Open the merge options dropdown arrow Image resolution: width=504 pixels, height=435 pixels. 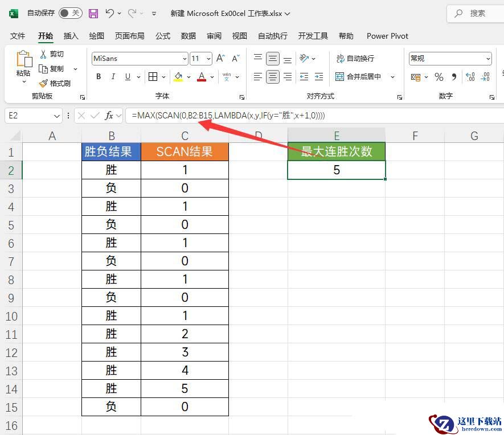pos(392,77)
